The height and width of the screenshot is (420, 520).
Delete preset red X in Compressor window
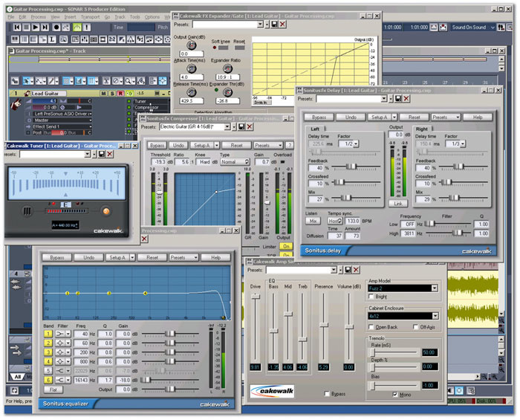250,126
